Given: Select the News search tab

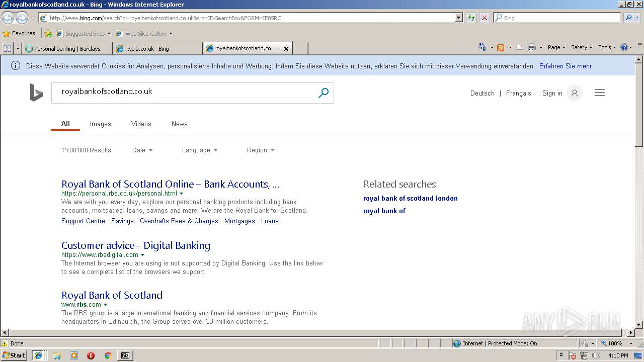Looking at the screenshot, I should click(x=179, y=124).
